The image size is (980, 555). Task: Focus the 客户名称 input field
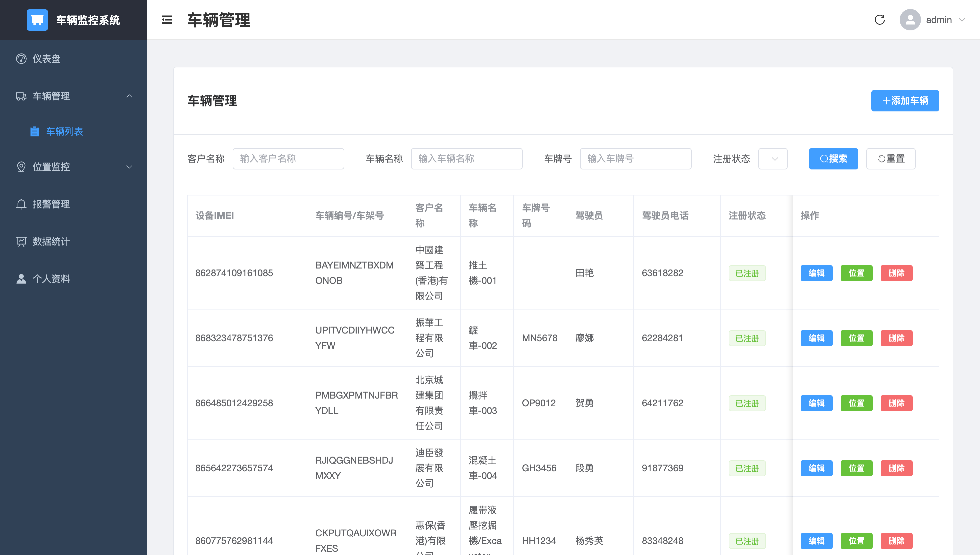pyautogui.click(x=288, y=158)
